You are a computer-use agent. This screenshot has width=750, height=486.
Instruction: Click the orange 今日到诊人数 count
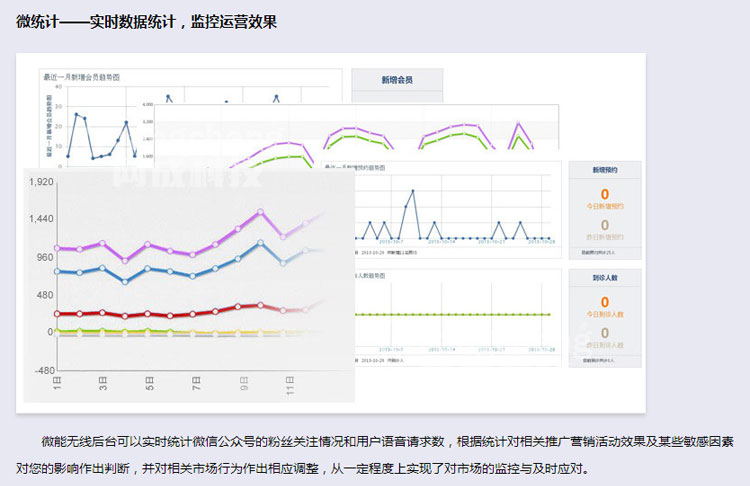604,301
